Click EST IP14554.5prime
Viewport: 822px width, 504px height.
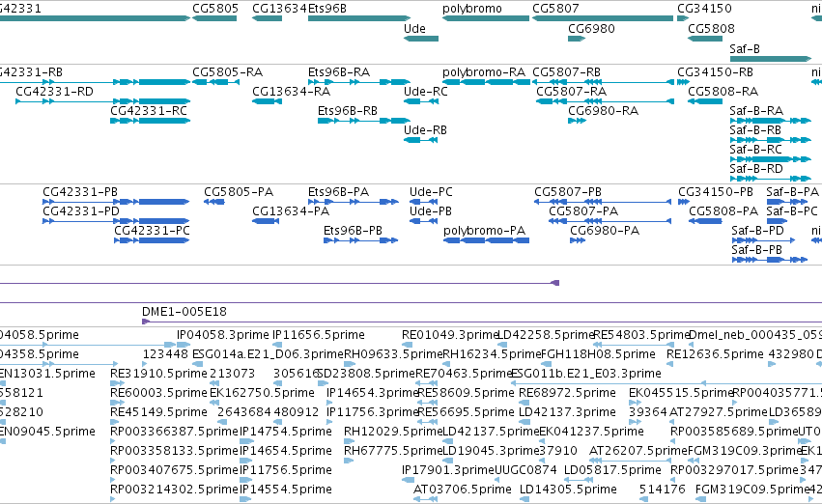[286, 490]
